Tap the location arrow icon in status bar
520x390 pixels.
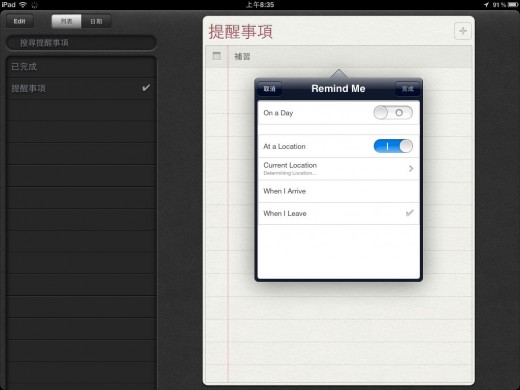click(486, 5)
